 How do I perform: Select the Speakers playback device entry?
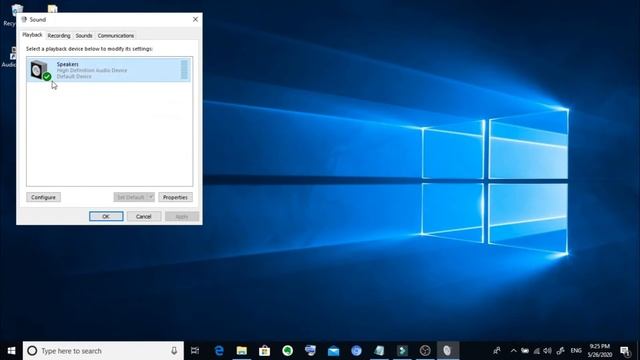(109, 70)
